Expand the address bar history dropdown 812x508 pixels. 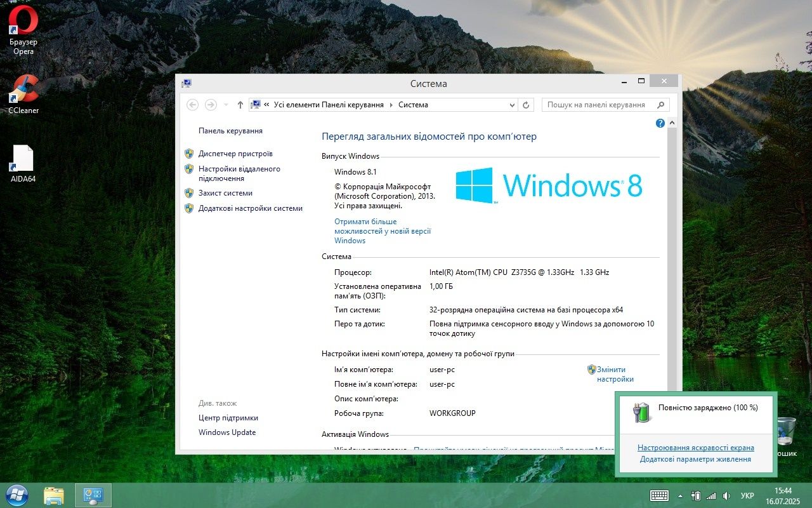[x=512, y=105]
